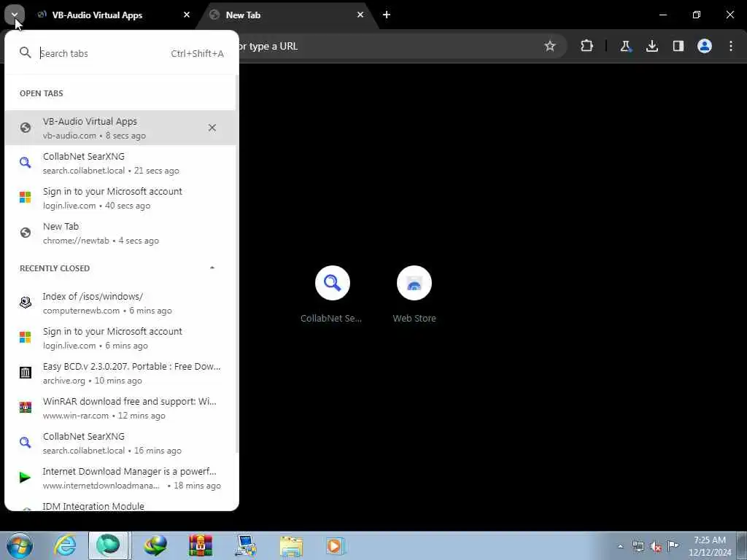This screenshot has height=560, width=747.
Task: Toggle the side panel icon
Action: (678, 46)
